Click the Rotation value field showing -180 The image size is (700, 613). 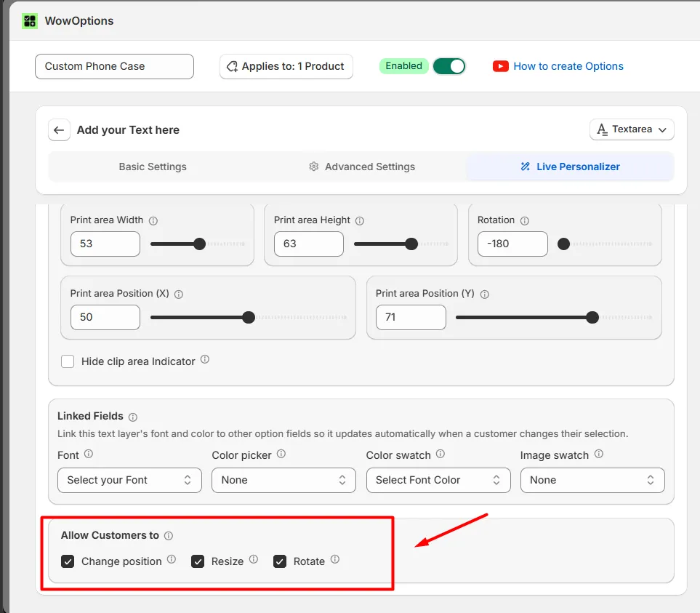512,244
